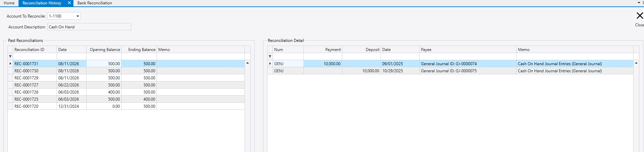Screen dimensions: 644x152
Task: Sort by Memo column in Past Reconciliations
Action: (x=201, y=50)
